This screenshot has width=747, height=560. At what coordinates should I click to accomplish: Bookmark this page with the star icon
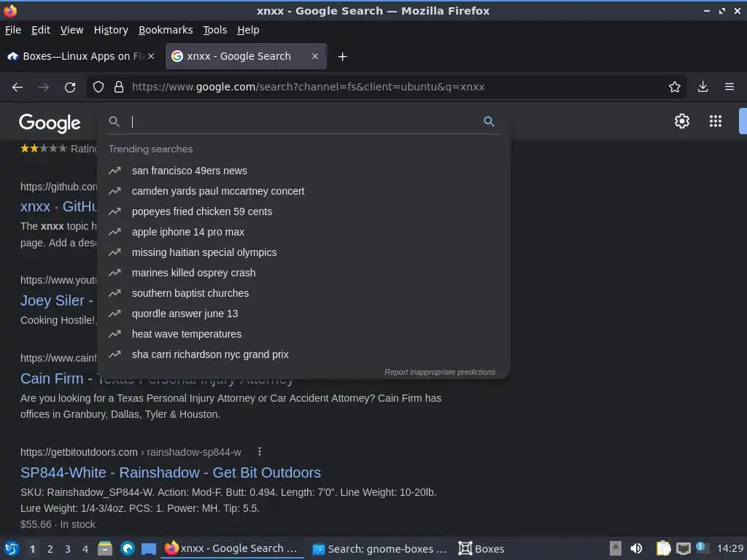675,87
